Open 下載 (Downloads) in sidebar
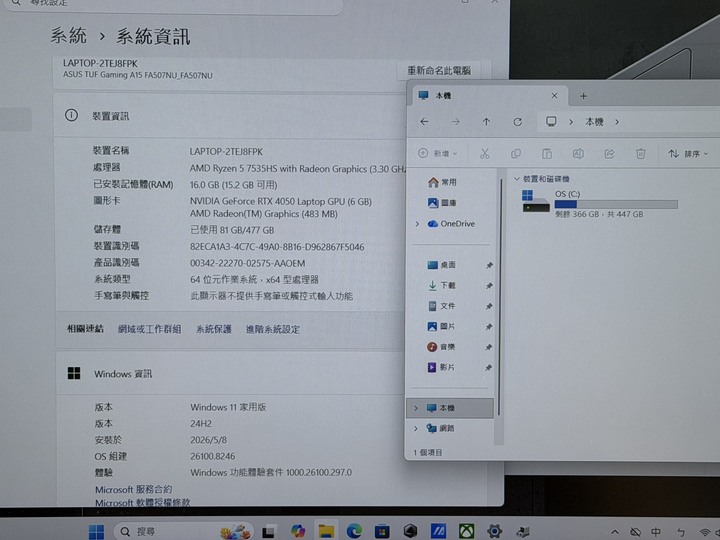This screenshot has width=720, height=540. (441, 285)
